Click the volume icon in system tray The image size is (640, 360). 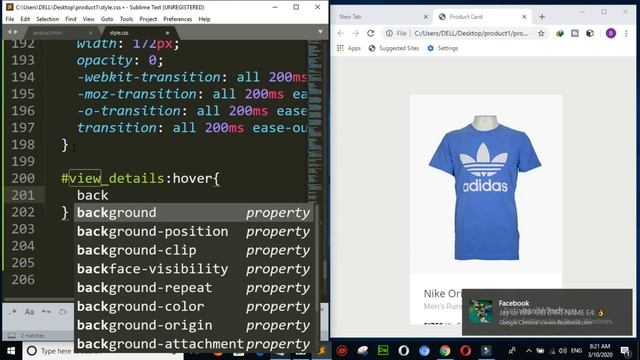click(563, 351)
